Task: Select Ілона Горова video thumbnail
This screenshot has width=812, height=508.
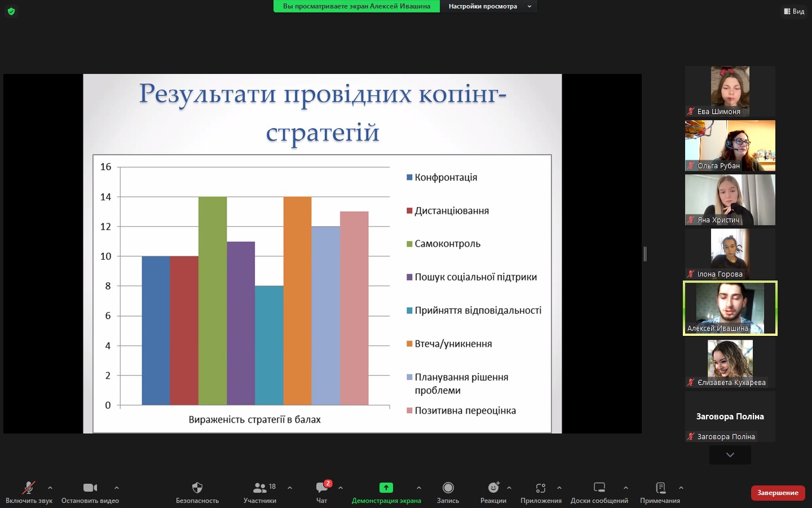Action: [730, 254]
